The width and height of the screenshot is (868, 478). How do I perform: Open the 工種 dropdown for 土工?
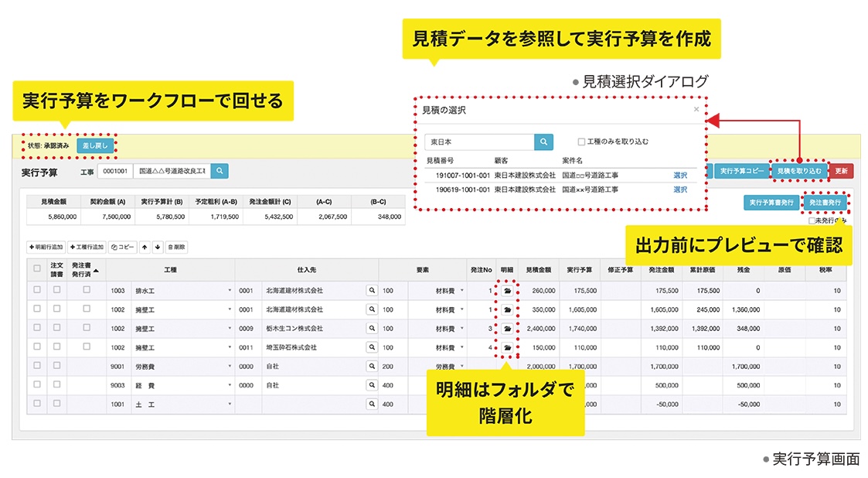coord(230,404)
